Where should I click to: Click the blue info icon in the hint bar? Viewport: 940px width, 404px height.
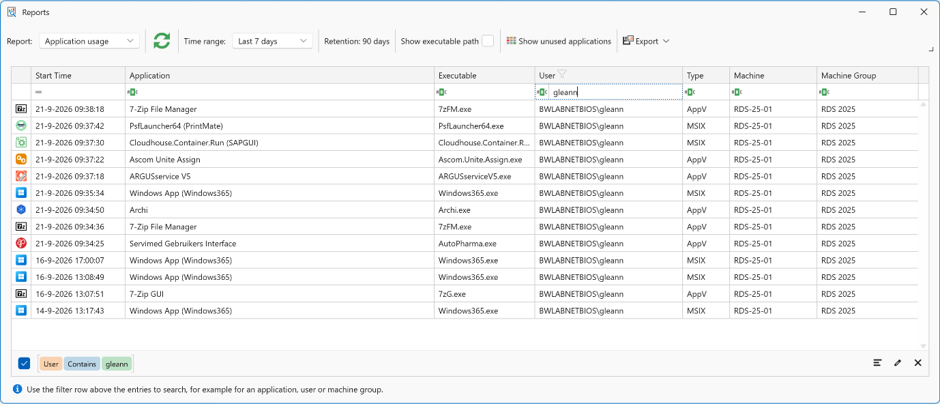[x=17, y=389]
